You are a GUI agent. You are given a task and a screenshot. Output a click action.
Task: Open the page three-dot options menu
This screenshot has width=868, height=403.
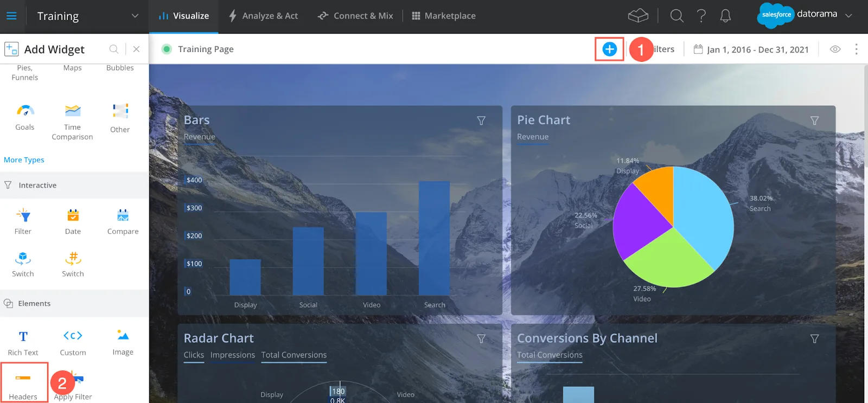click(x=857, y=49)
